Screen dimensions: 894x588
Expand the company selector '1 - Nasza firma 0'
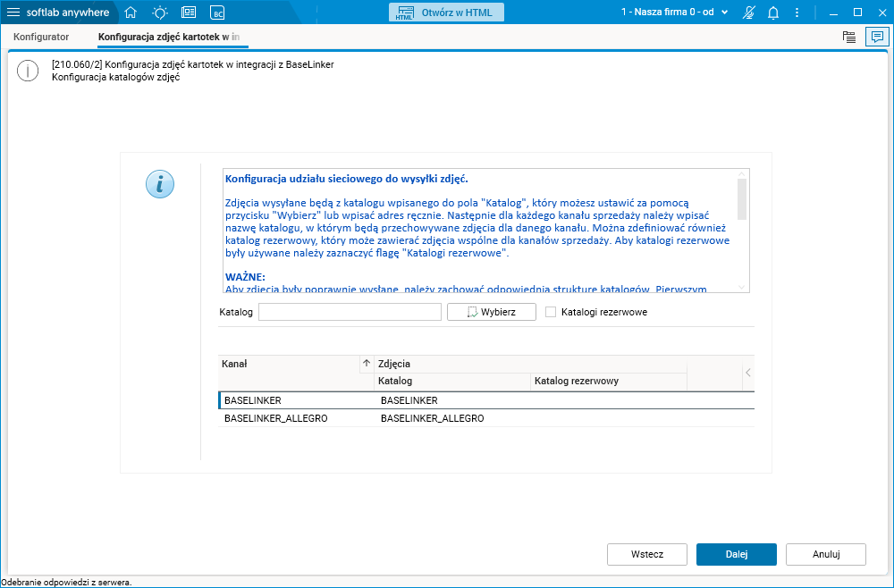[674, 12]
